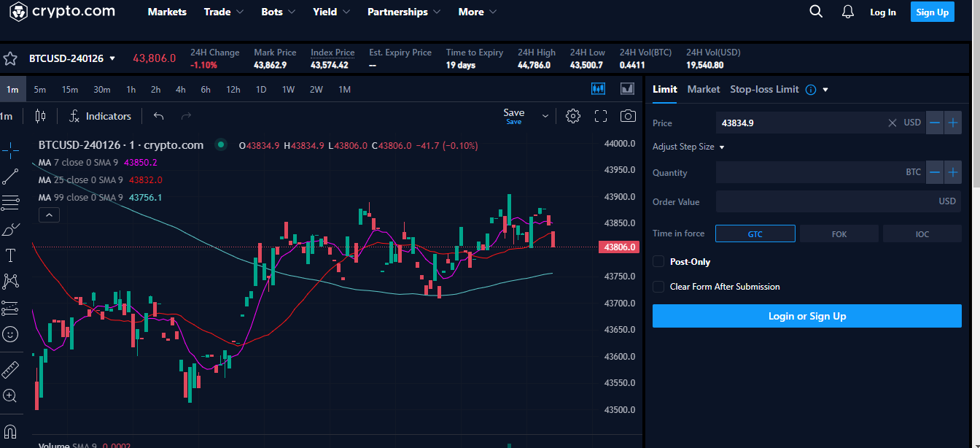Clear the price field with X
This screenshot has width=980, height=448.
(x=892, y=123)
